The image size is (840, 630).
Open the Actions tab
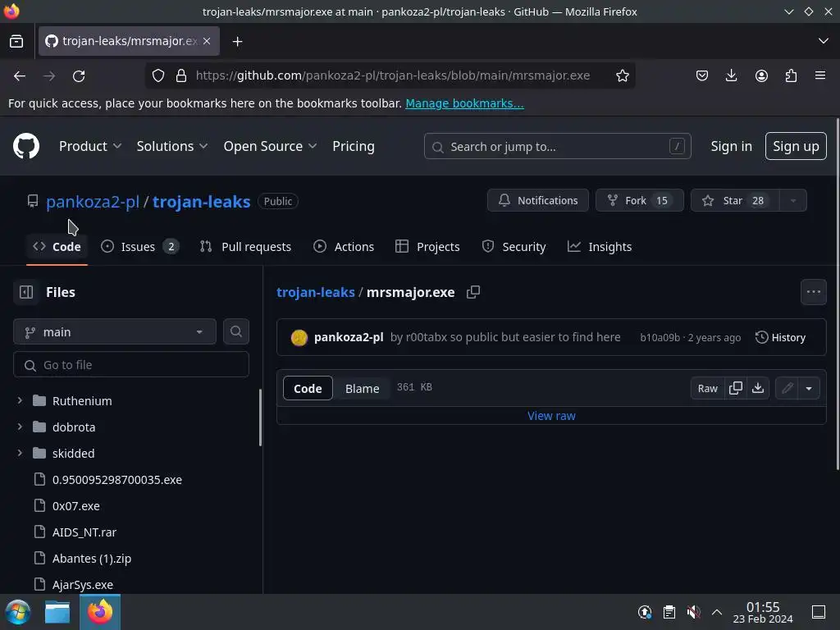344,246
